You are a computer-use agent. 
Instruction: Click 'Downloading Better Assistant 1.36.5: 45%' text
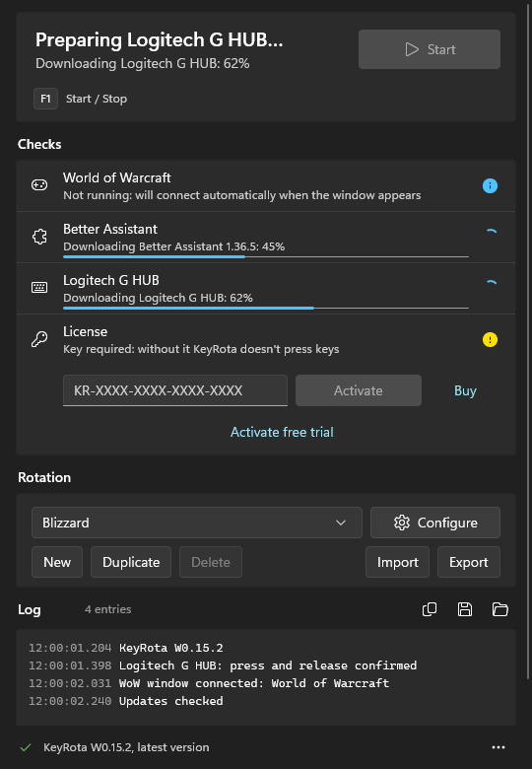point(174,246)
